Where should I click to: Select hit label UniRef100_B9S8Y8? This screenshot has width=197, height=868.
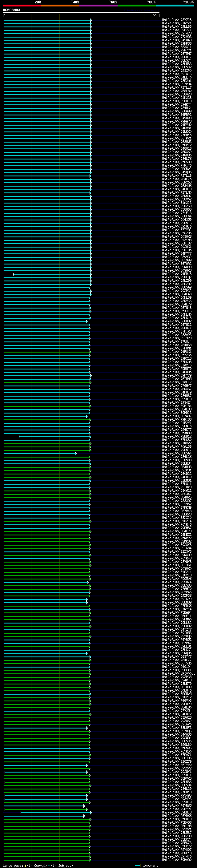(176, 545)
